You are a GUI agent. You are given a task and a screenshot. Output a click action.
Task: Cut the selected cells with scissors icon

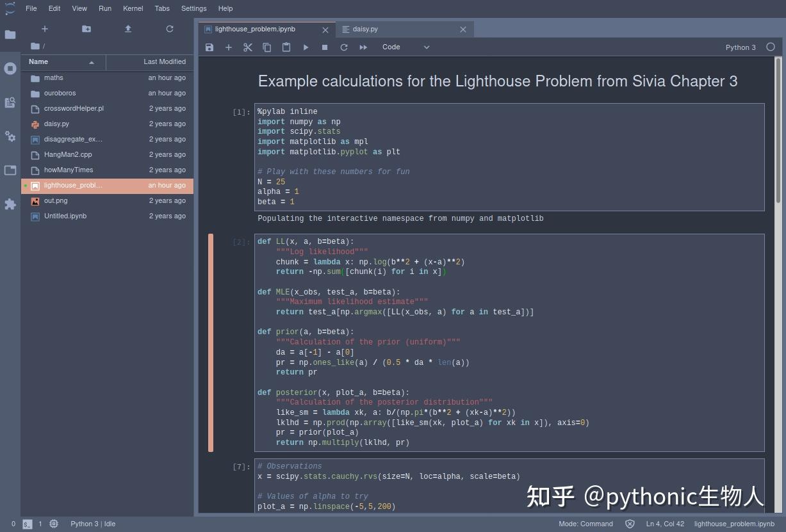point(248,47)
